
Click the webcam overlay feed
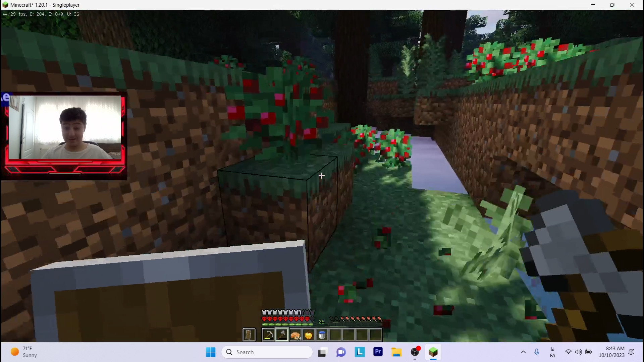(x=65, y=127)
